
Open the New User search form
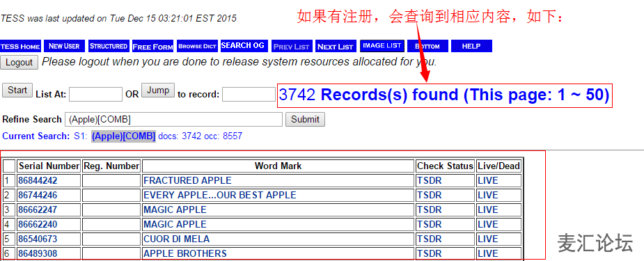[x=65, y=46]
